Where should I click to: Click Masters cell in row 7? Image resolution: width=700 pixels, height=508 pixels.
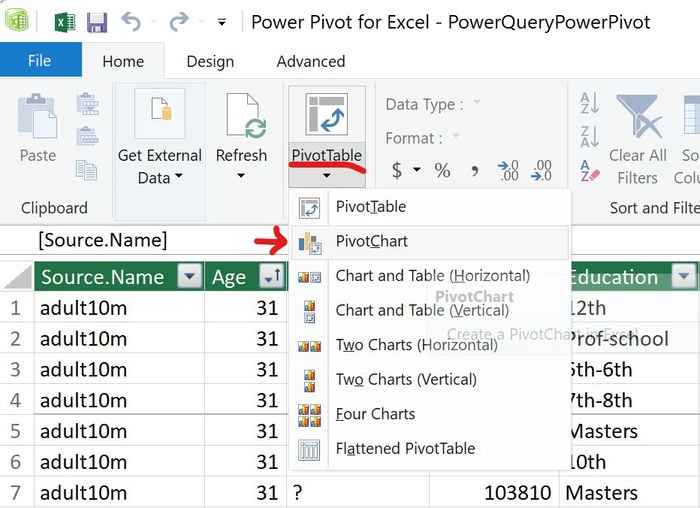[x=629, y=493]
